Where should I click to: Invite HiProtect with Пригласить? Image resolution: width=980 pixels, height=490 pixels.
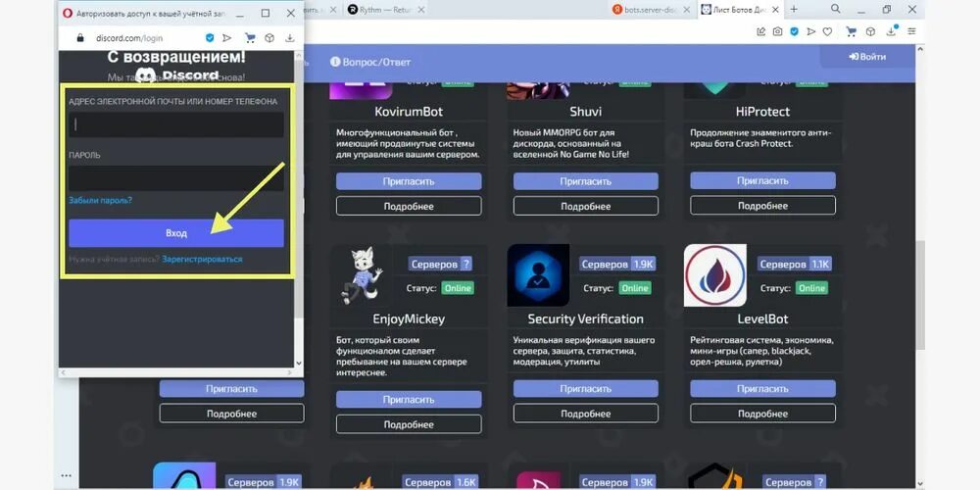[762, 180]
